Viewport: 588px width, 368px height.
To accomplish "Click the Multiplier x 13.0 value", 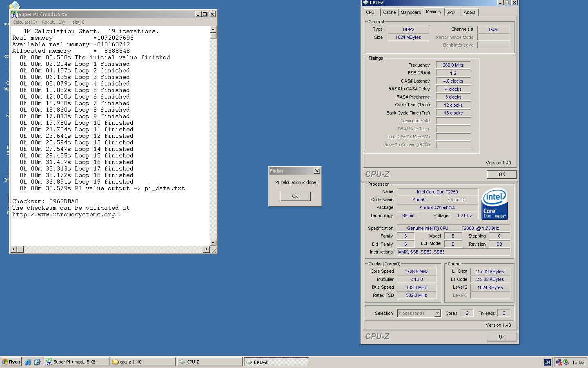I will tap(416, 279).
